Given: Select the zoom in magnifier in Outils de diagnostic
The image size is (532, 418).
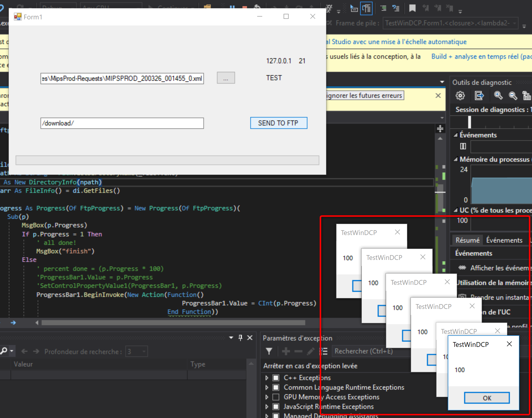Looking at the screenshot, I should [498, 96].
